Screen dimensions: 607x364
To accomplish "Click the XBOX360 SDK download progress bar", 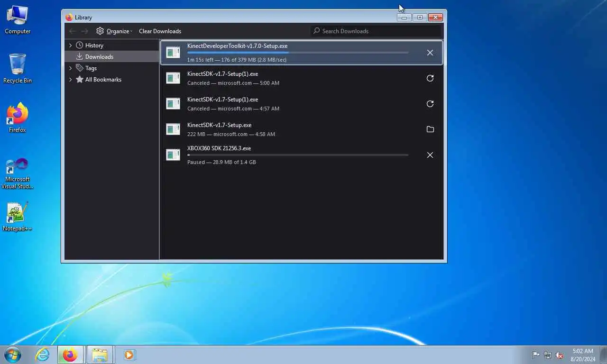I will (x=298, y=155).
